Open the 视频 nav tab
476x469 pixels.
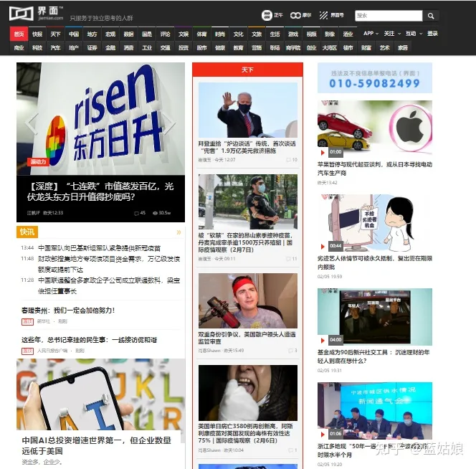(x=311, y=34)
